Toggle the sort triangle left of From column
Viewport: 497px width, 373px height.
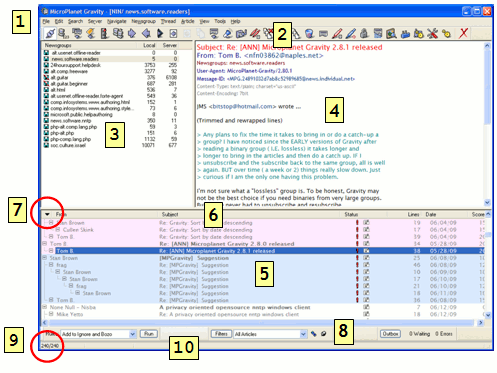pyautogui.click(x=47, y=214)
